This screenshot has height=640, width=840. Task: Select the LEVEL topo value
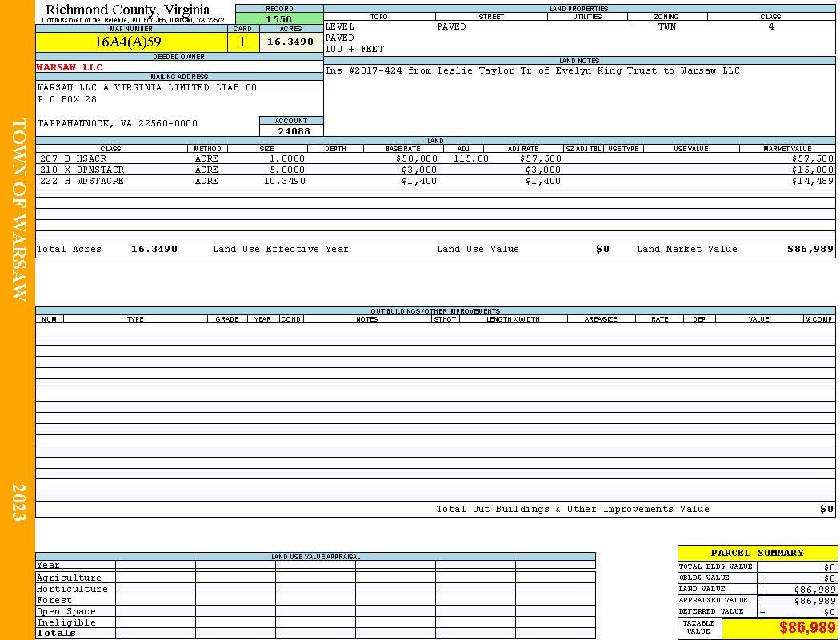pyautogui.click(x=340, y=26)
